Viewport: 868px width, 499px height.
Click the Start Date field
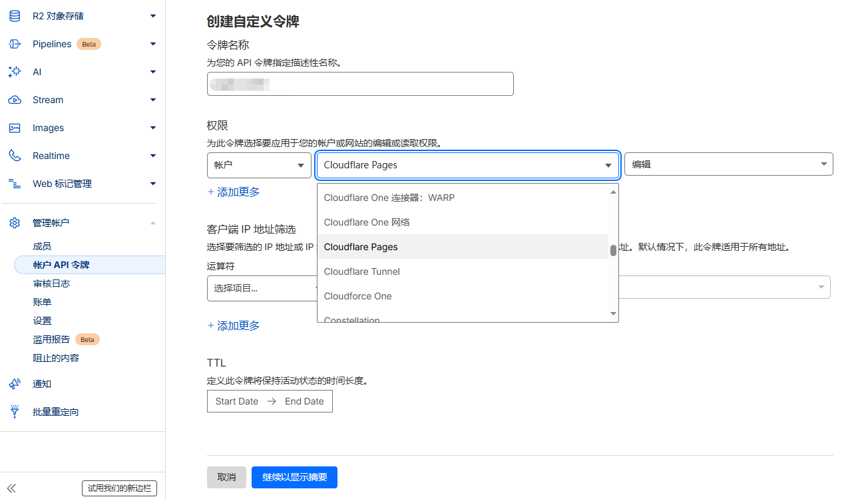point(236,401)
